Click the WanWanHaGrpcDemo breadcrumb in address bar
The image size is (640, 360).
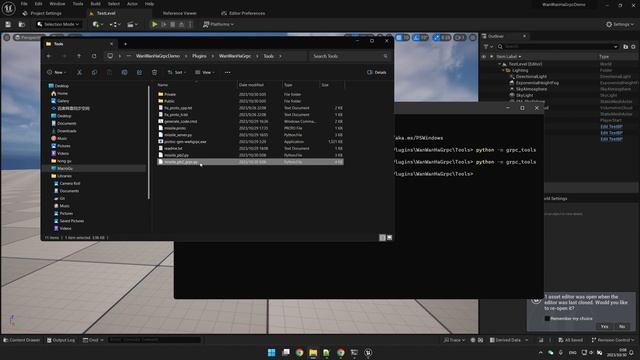[158, 56]
